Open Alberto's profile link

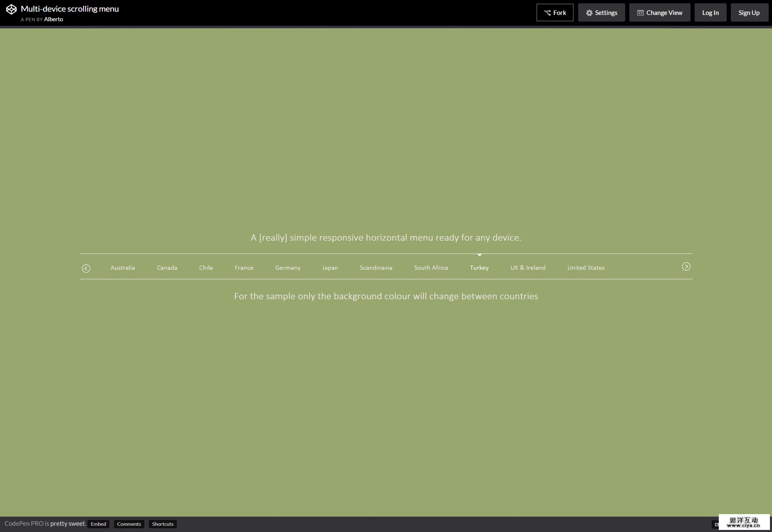pyautogui.click(x=53, y=19)
